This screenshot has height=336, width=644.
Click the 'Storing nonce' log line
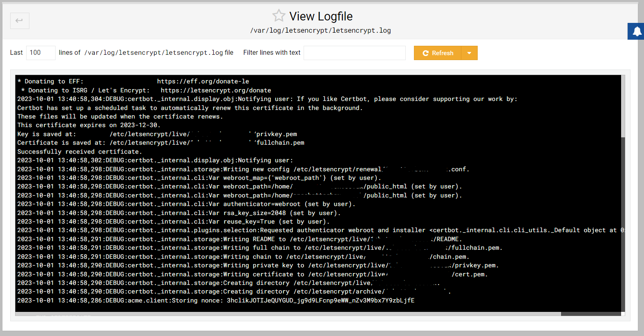click(x=216, y=300)
